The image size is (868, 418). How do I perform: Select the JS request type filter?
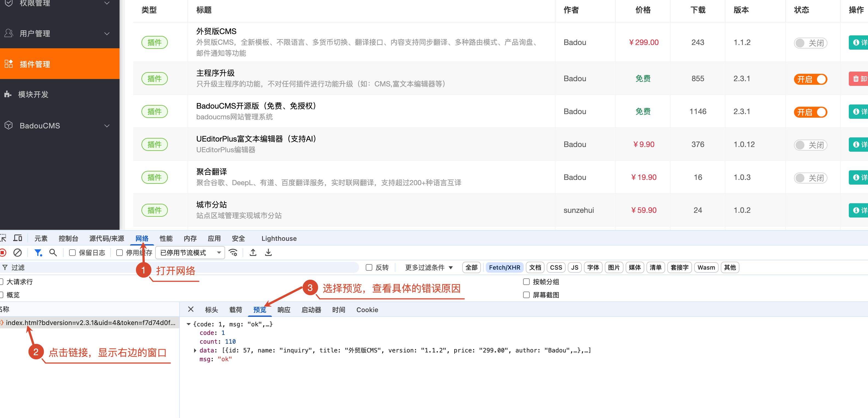click(575, 267)
